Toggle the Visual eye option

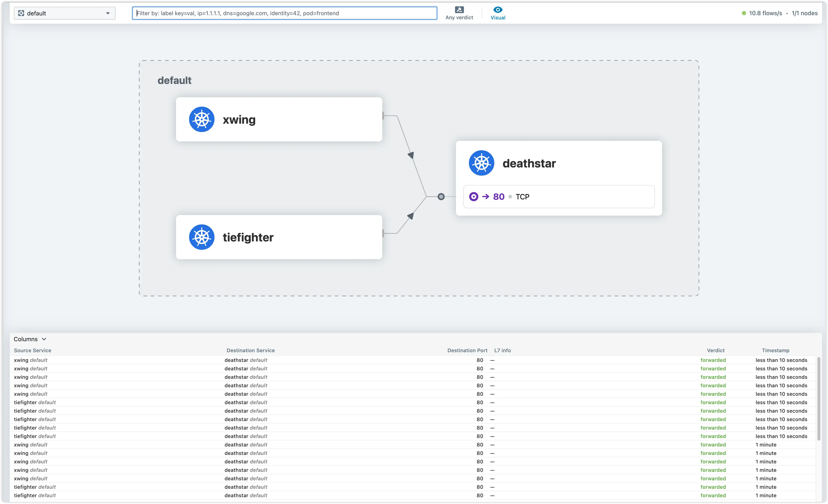(498, 13)
